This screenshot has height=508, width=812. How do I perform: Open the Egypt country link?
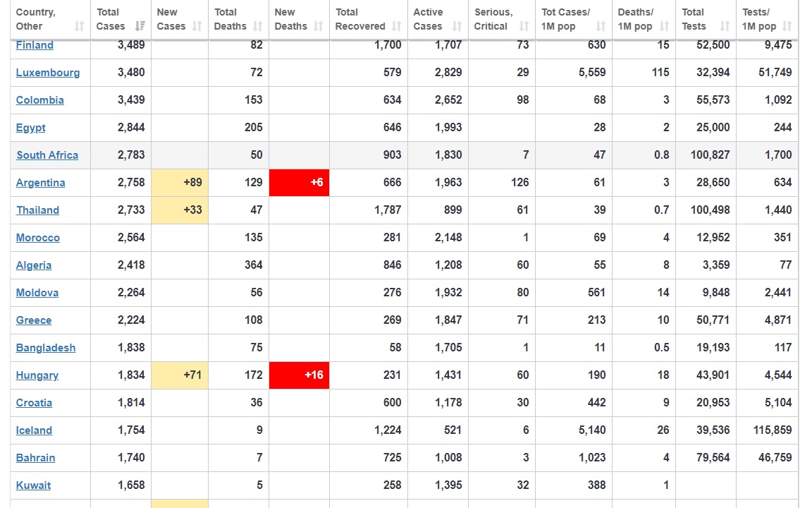pyautogui.click(x=30, y=128)
